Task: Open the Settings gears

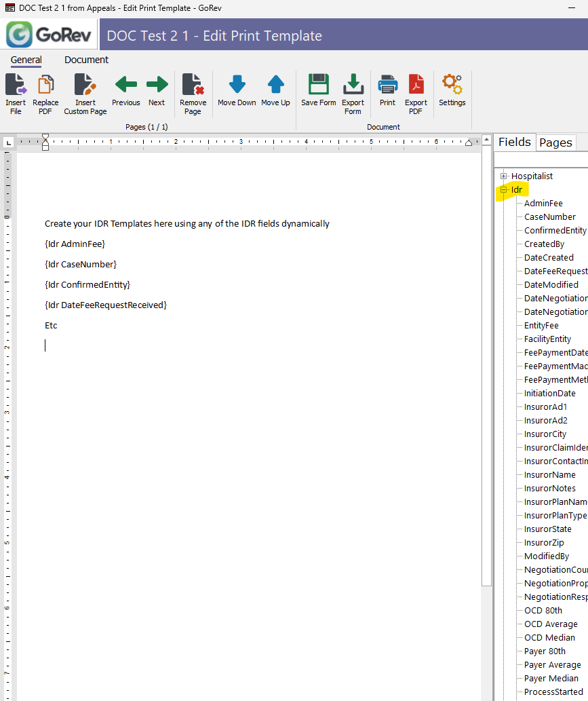Action: click(452, 86)
